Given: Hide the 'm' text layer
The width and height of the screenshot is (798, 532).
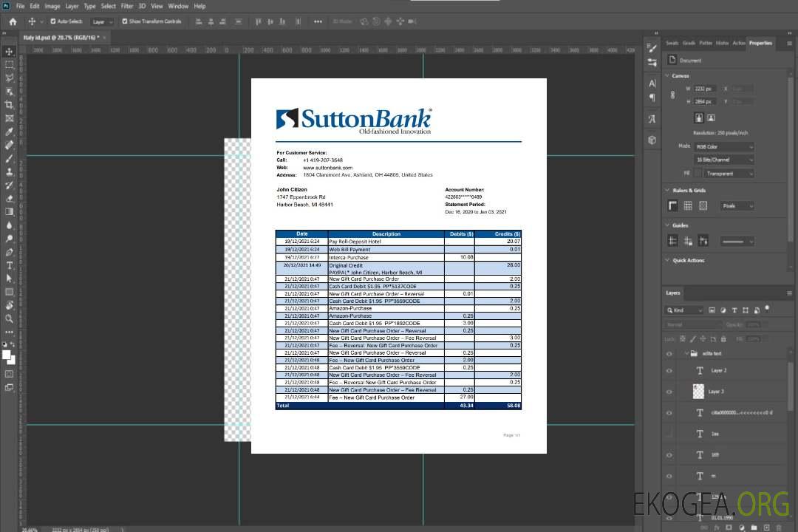Looking at the screenshot, I should [x=669, y=476].
